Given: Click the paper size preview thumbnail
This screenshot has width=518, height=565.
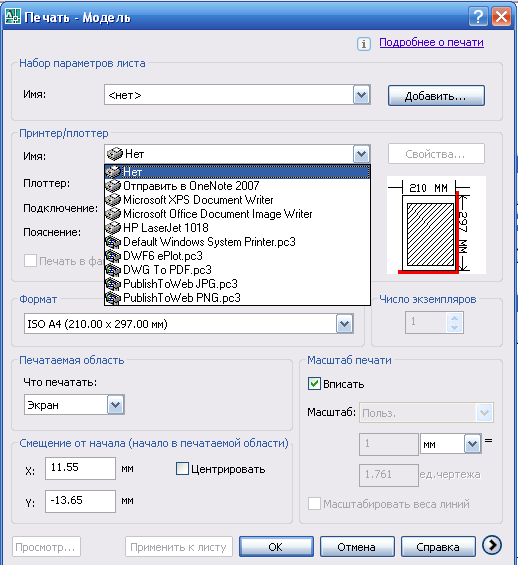Looking at the screenshot, I should pos(436,225).
